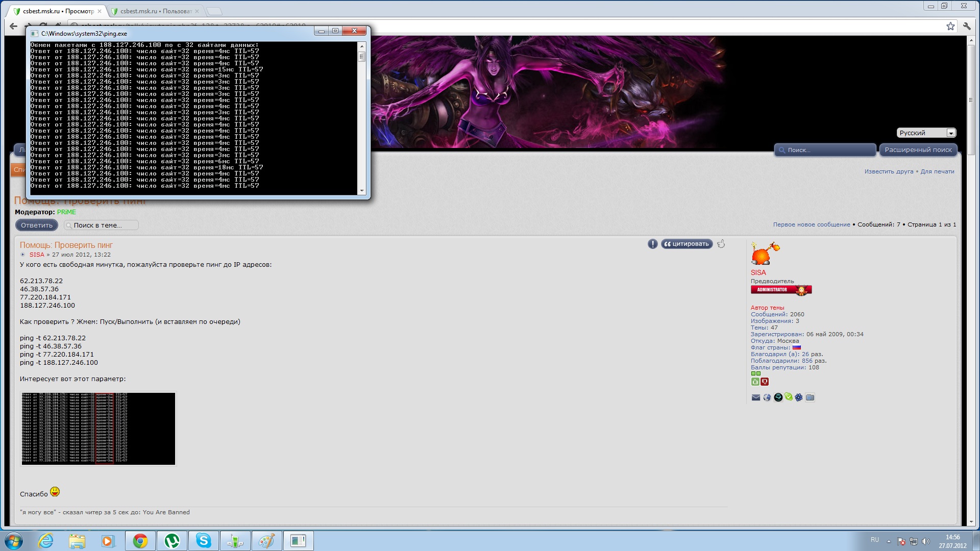This screenshot has width=980, height=551.
Task: Enlarge the ping screenshot thumbnail in post
Action: (x=98, y=429)
